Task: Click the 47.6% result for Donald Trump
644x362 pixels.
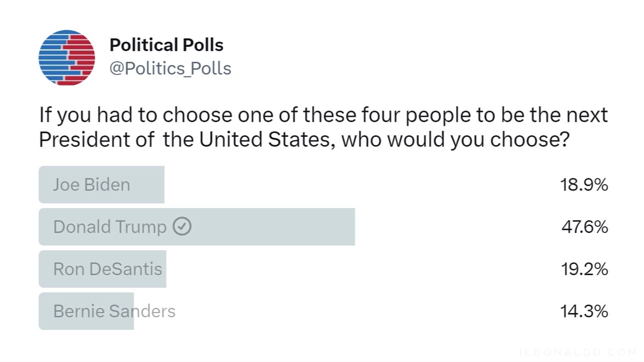Action: (x=585, y=227)
